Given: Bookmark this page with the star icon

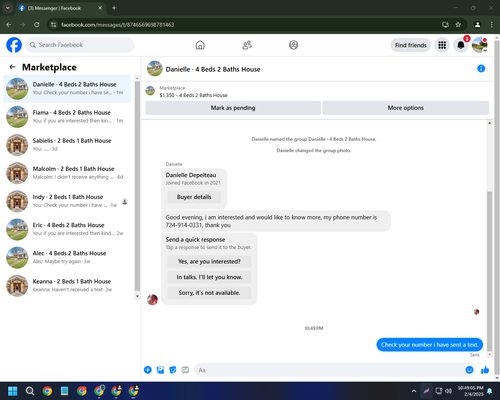Looking at the screenshot, I should pos(458,25).
